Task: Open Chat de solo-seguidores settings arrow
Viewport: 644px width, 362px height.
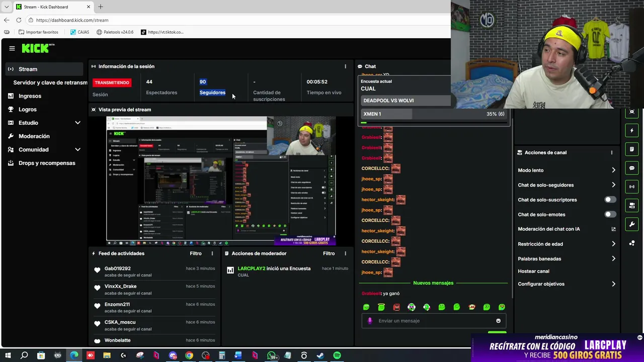Action: pos(613,185)
